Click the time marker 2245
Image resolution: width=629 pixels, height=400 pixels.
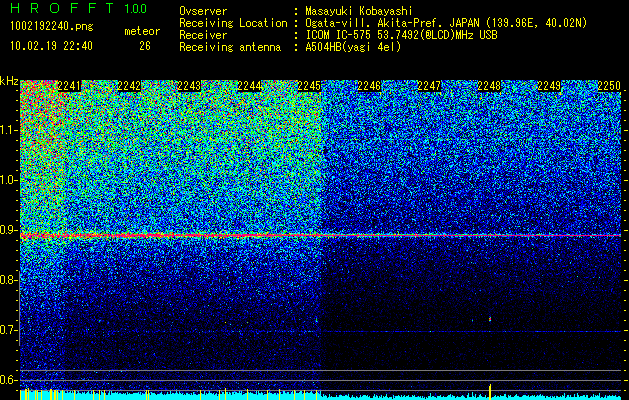point(309,86)
